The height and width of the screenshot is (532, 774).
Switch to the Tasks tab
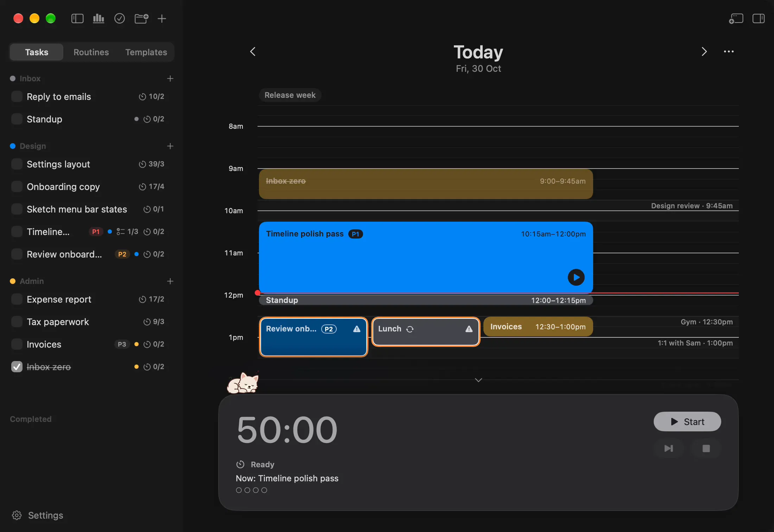[37, 52]
